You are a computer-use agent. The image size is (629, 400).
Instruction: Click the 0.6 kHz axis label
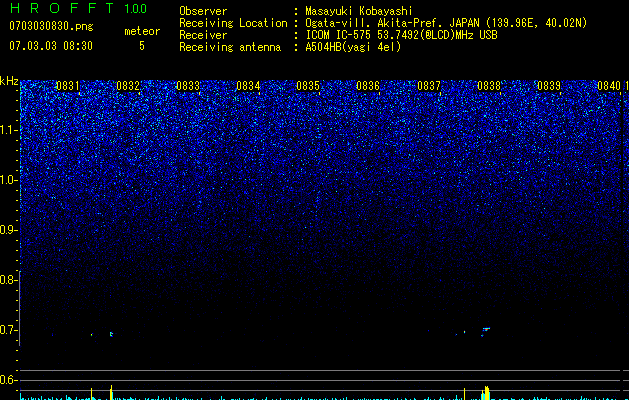(x=8, y=380)
